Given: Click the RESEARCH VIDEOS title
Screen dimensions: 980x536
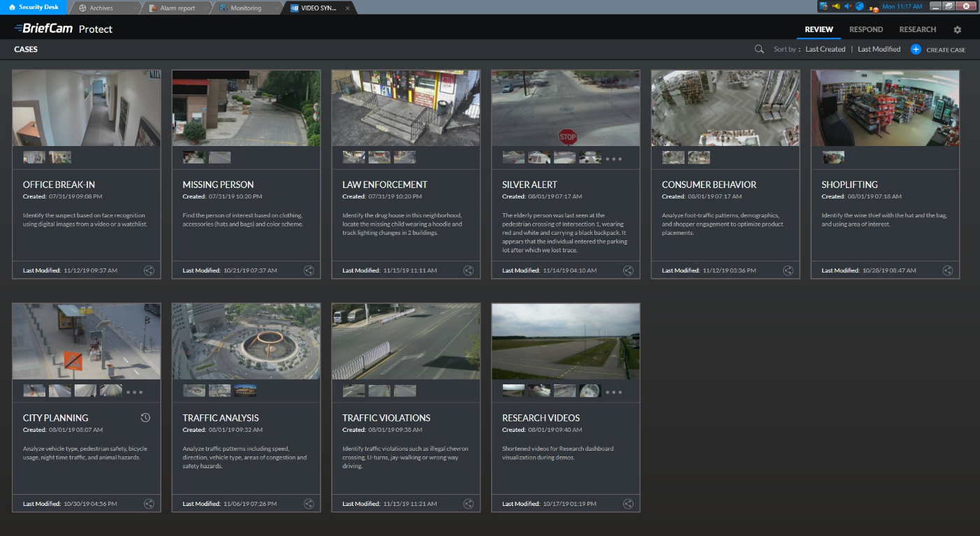Looking at the screenshot, I should [541, 418].
